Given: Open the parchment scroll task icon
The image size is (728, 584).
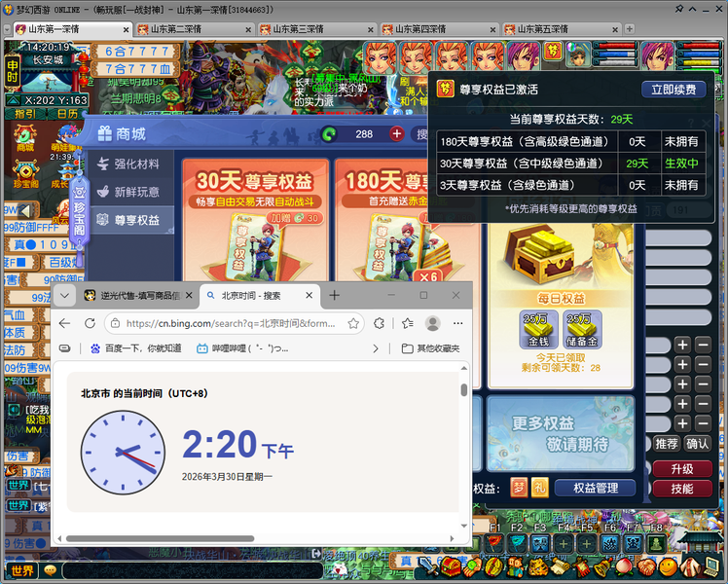Looking at the screenshot, I should pos(562,566).
